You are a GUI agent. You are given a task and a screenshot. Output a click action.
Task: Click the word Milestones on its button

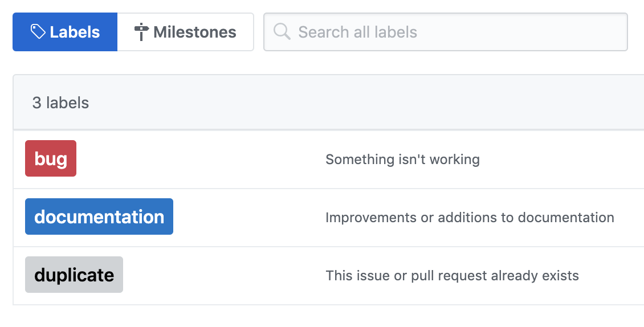coord(195,32)
